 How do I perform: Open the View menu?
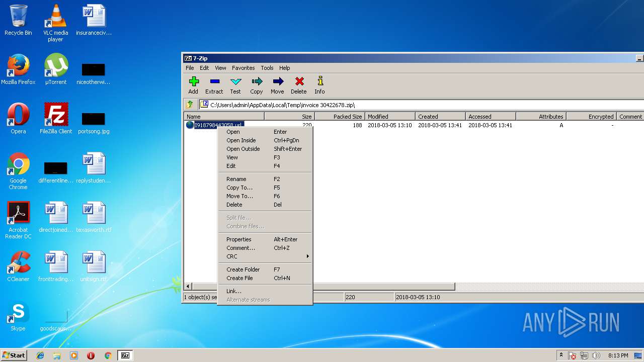tap(220, 68)
